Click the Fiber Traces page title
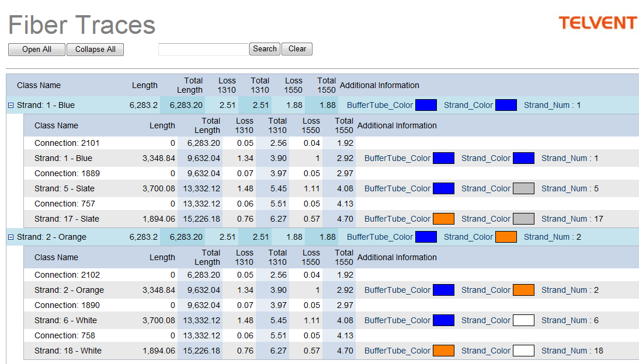This screenshot has height=364, width=639. coord(82,25)
